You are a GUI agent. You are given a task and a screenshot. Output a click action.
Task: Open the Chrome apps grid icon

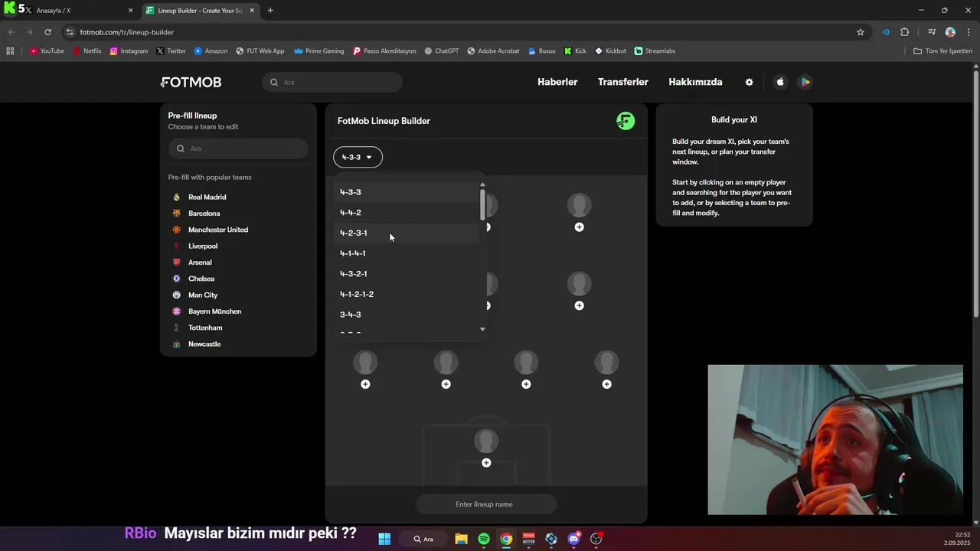(10, 51)
